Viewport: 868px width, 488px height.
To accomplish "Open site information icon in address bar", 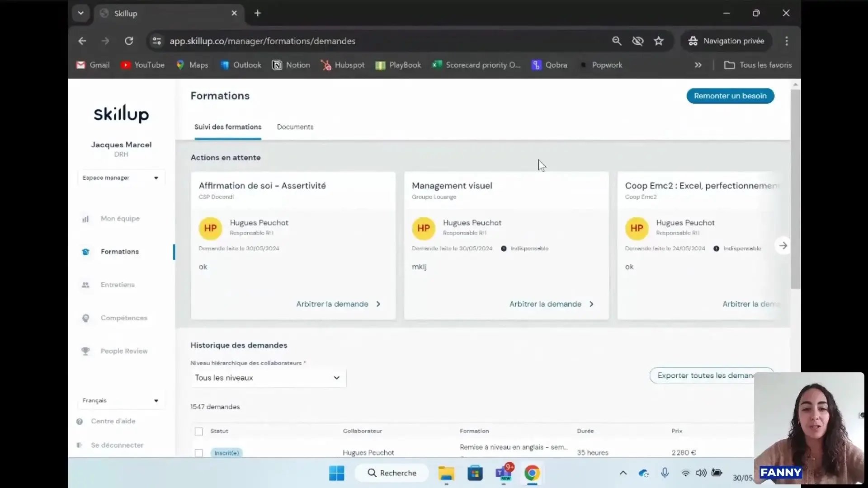I will (x=157, y=41).
